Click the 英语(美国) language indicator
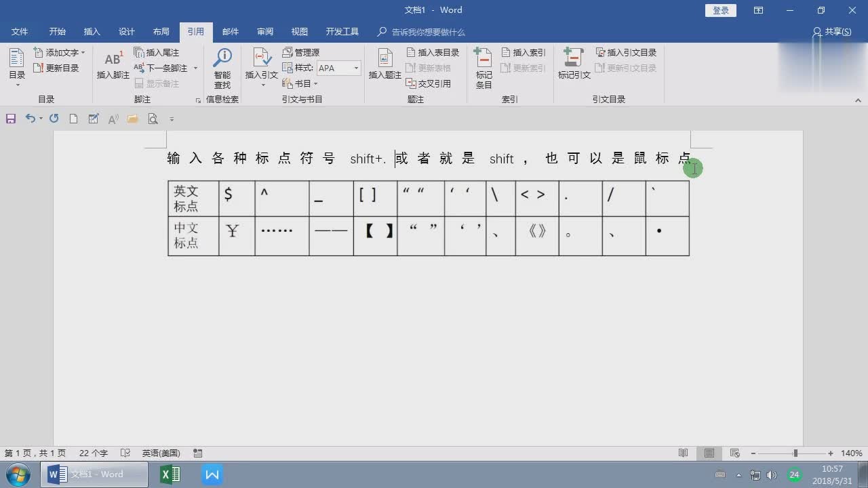868x488 pixels. 161,453
